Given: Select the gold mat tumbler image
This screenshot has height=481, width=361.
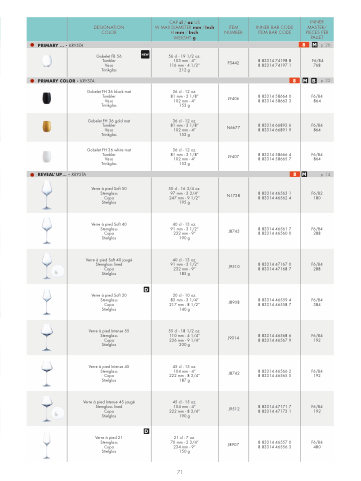Looking at the screenshot, I should click(x=47, y=127).
